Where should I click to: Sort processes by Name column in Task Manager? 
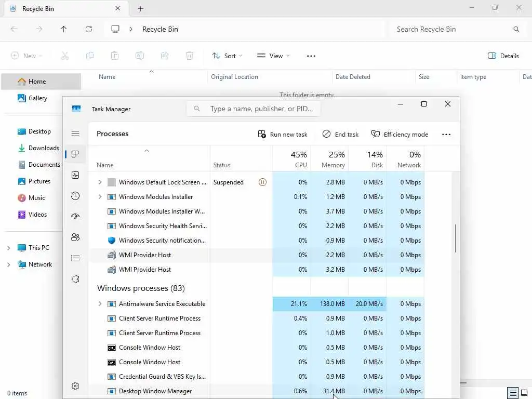click(149, 159)
